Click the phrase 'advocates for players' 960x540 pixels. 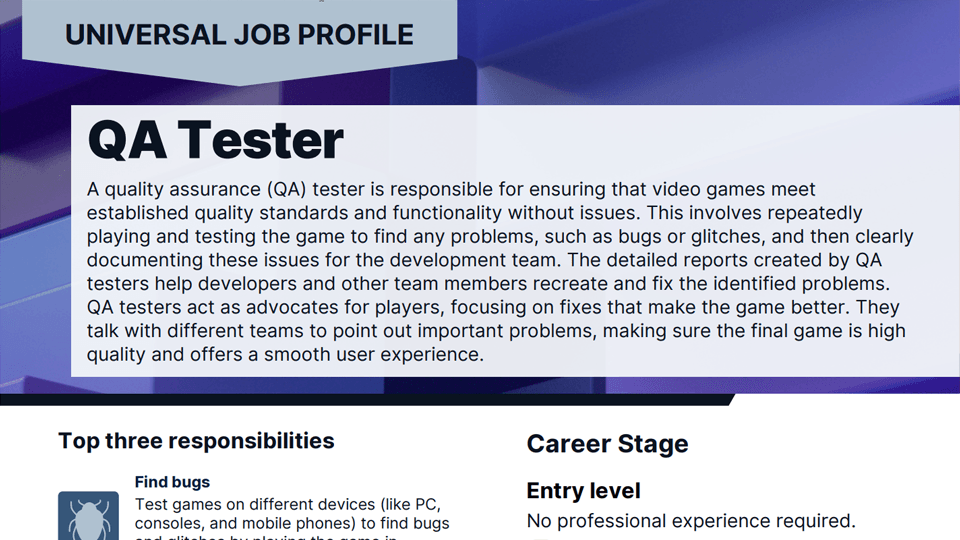pyautogui.click(x=274, y=307)
